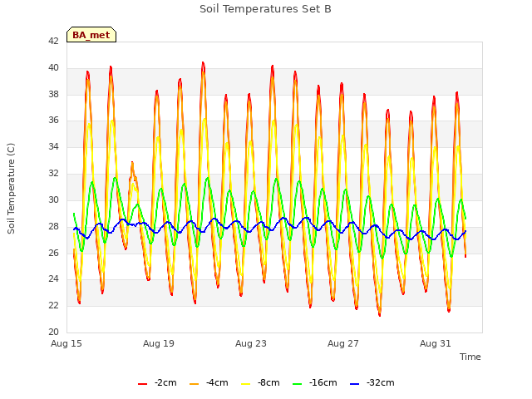This screenshot has height=399, width=532.
Task: Toggle the -16cm series in legend
Action: click(x=315, y=382)
